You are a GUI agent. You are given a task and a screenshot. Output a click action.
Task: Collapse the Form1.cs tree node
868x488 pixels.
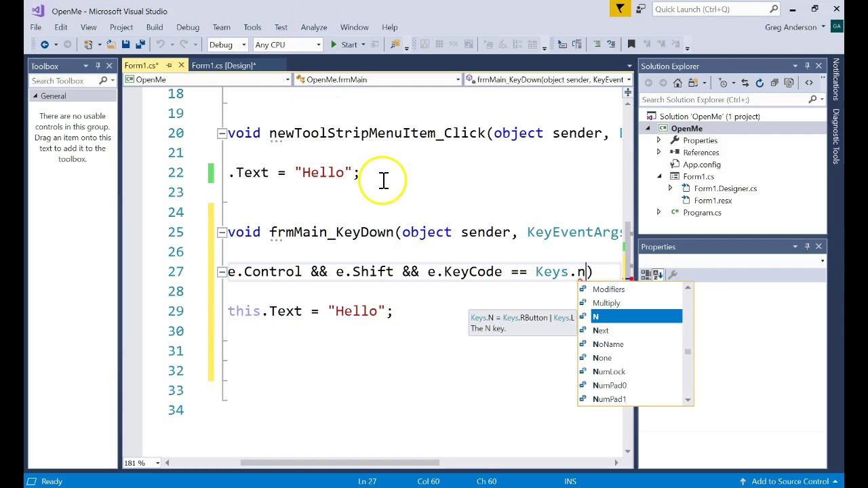pos(658,176)
